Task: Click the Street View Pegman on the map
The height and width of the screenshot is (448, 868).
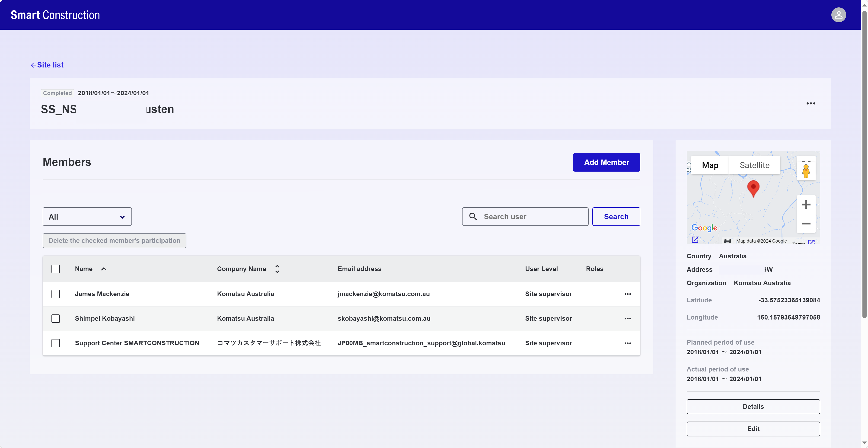Action: (806, 171)
